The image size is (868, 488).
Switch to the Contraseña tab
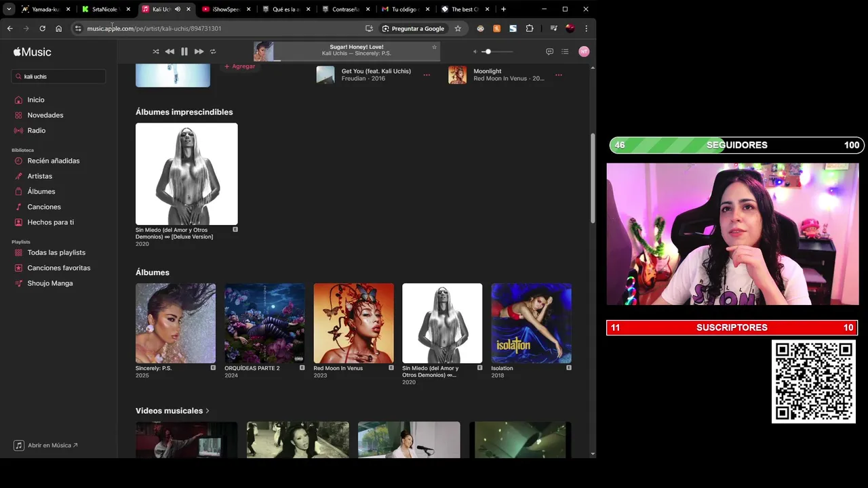click(346, 9)
